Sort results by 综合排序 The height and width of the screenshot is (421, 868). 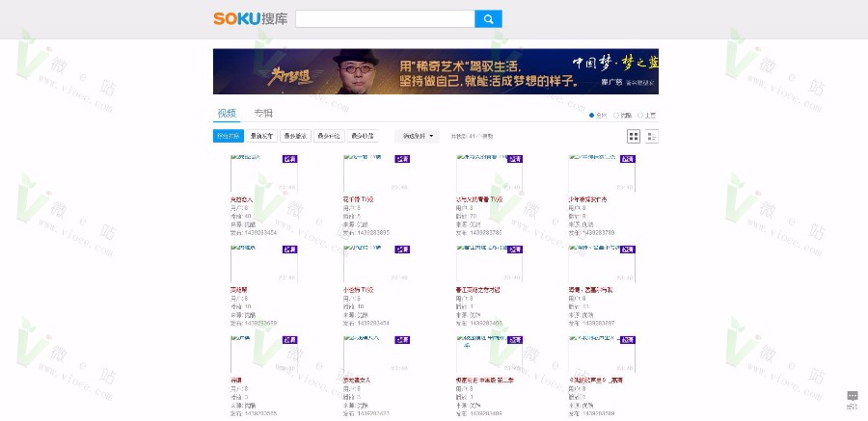228,136
